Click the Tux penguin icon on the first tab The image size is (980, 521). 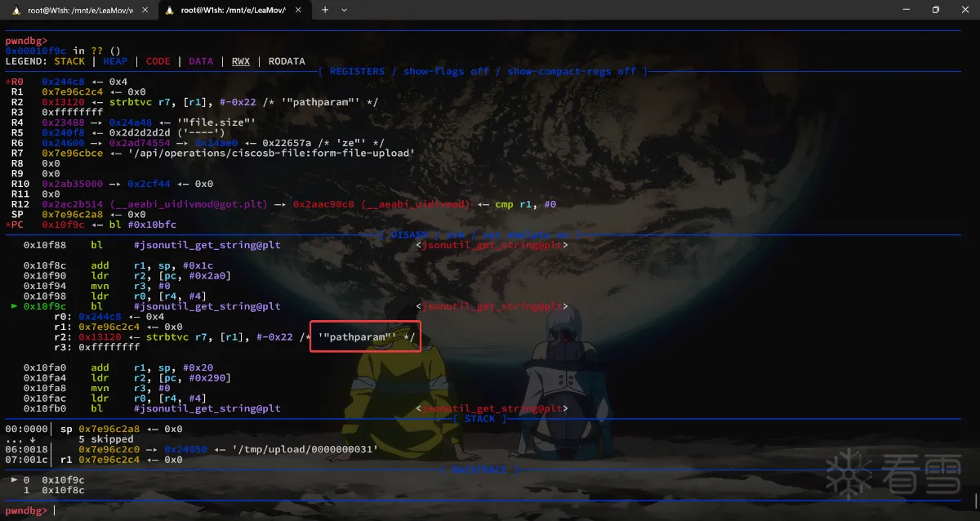16,10
